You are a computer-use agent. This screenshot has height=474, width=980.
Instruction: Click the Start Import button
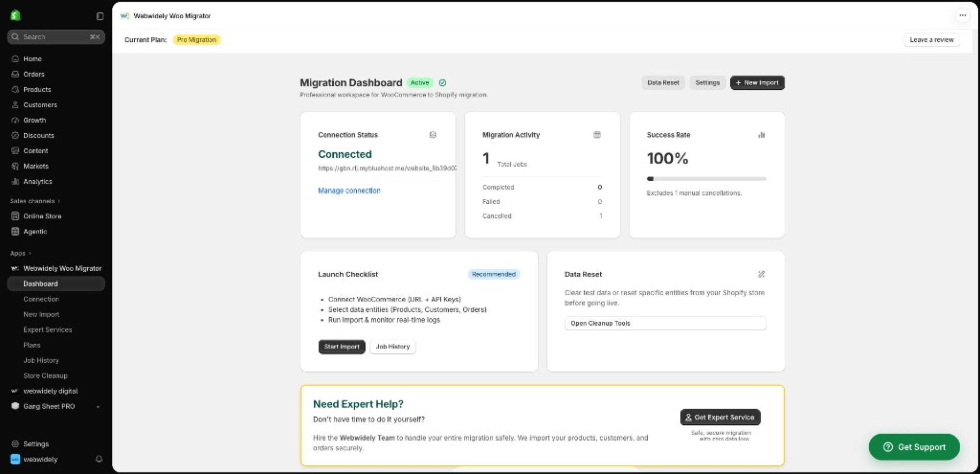[x=341, y=346]
